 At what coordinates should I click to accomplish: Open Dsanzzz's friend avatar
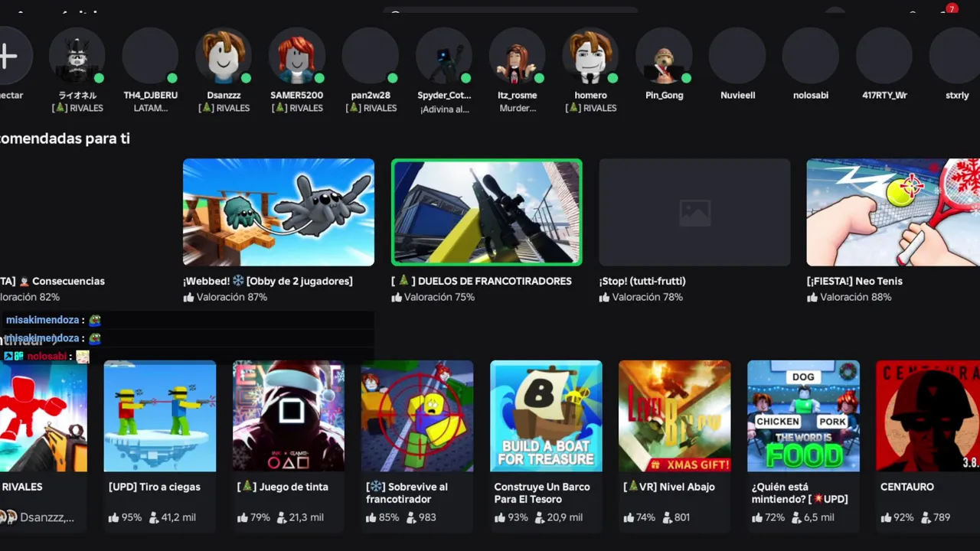coord(224,56)
